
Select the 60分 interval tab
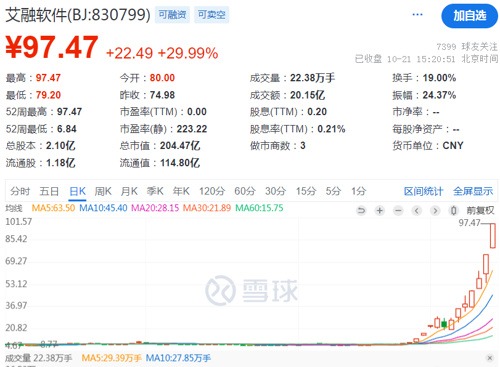click(245, 191)
